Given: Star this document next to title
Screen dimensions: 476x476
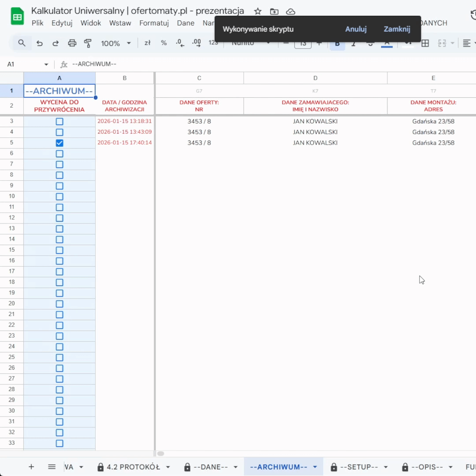Looking at the screenshot, I should [258, 11].
